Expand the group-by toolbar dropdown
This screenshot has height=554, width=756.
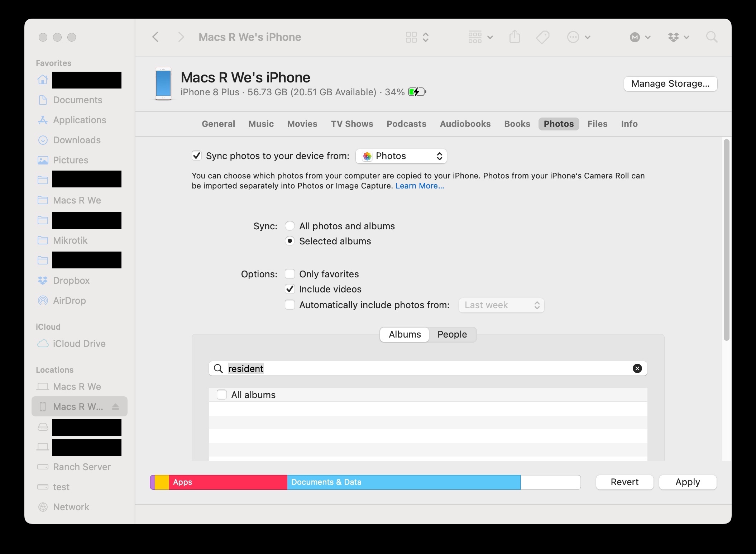(480, 37)
